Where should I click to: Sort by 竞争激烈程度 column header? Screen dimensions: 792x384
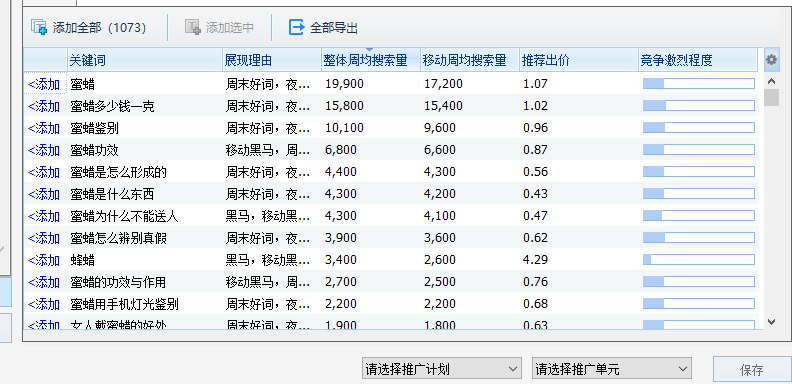click(x=698, y=60)
